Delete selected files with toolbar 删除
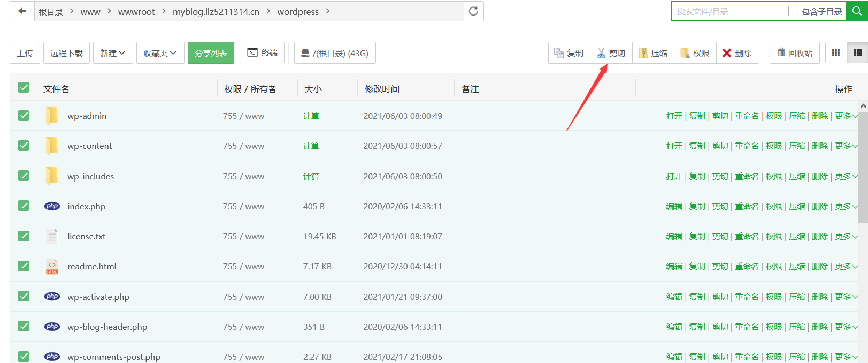 tap(737, 53)
